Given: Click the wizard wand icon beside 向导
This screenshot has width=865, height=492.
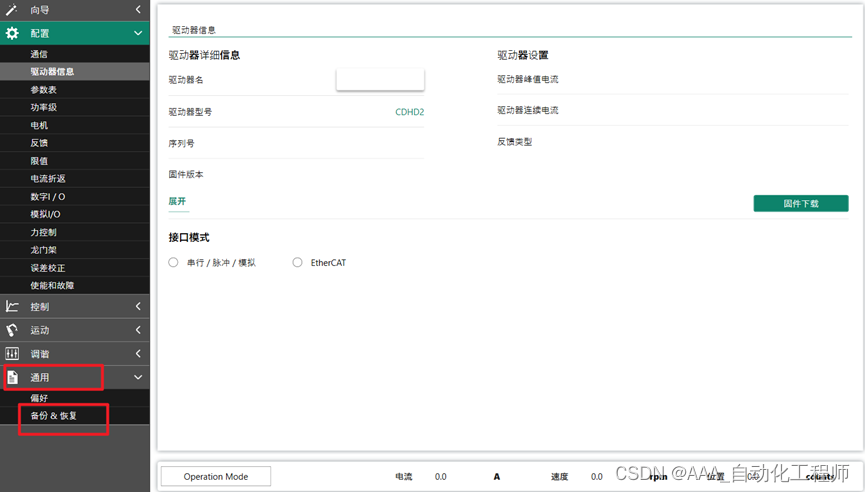Looking at the screenshot, I should (x=12, y=9).
